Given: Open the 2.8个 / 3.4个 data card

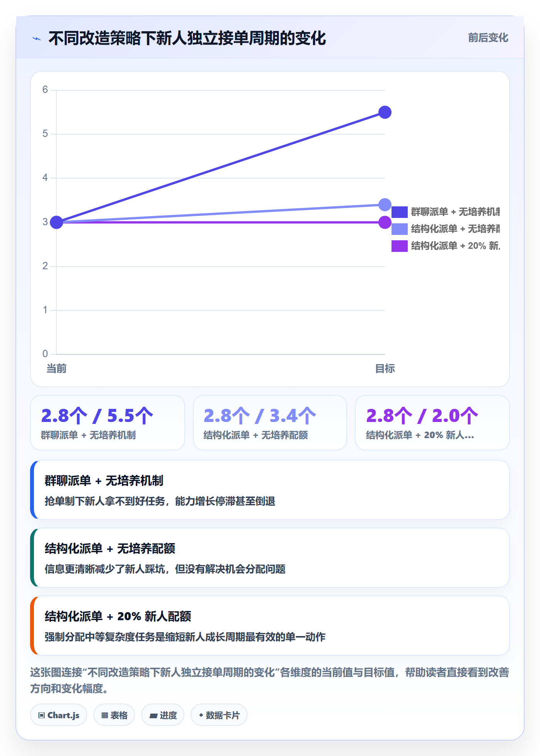Looking at the screenshot, I should [270, 423].
